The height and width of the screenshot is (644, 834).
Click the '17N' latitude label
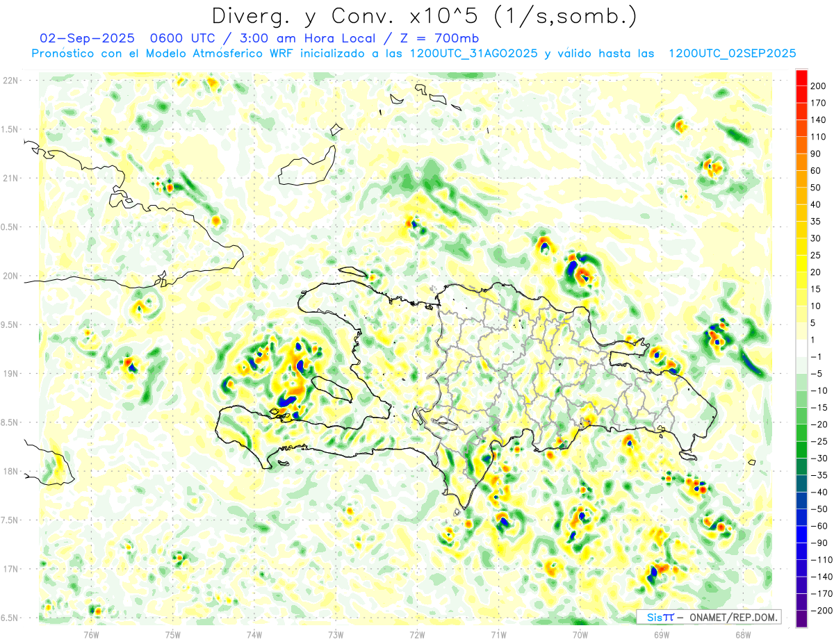[11, 569]
